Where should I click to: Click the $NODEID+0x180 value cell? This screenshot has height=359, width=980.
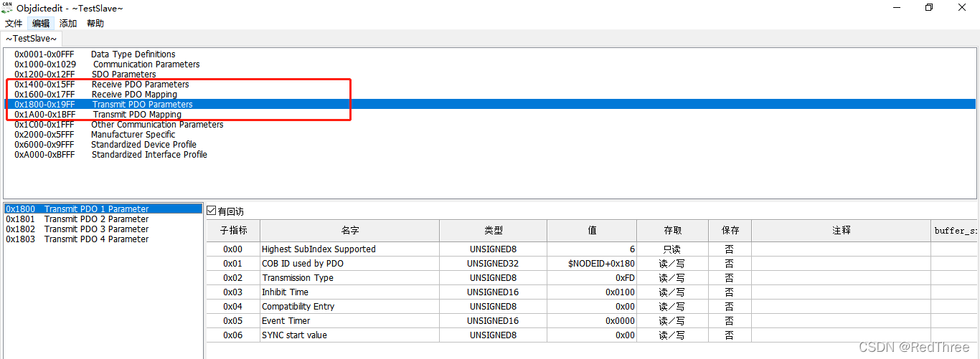592,264
